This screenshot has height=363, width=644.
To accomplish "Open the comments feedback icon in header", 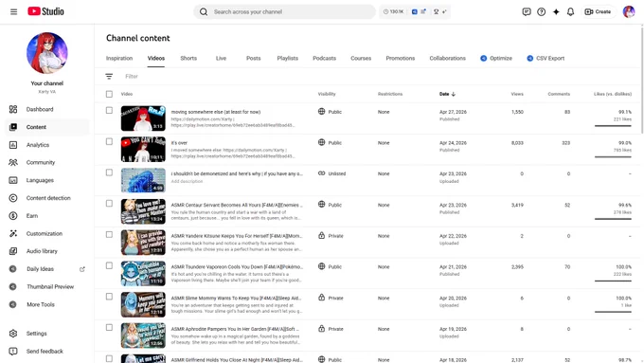I will pyautogui.click(x=527, y=12).
